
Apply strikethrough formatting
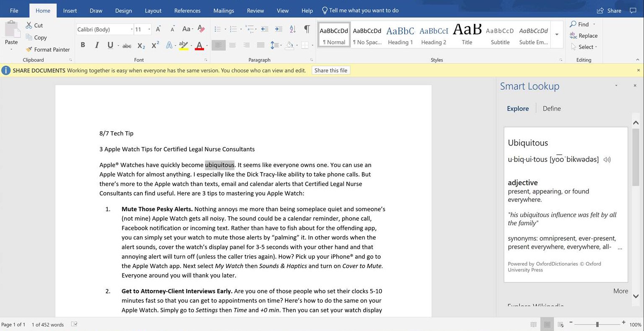(x=127, y=46)
